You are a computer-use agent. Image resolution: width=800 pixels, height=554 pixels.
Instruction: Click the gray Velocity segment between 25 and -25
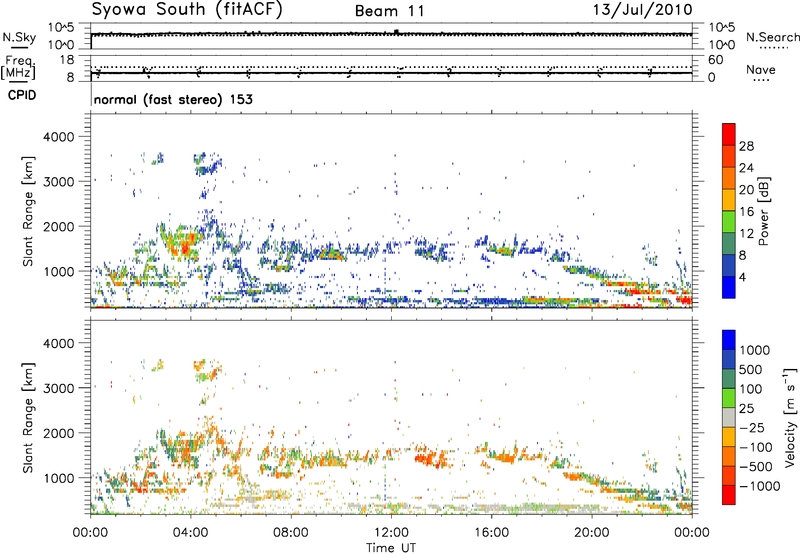pyautogui.click(x=729, y=417)
